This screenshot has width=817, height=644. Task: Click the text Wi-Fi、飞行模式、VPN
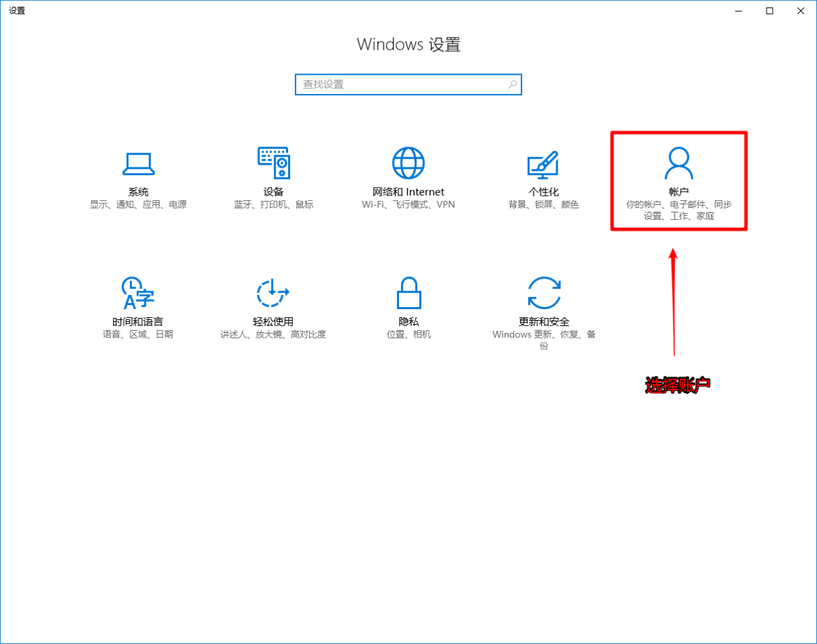(x=408, y=205)
